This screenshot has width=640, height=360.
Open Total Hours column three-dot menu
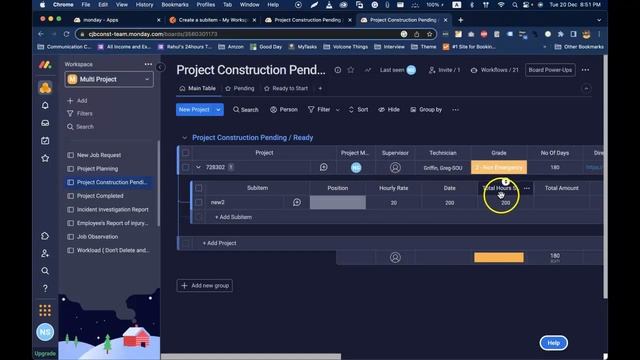527,188
